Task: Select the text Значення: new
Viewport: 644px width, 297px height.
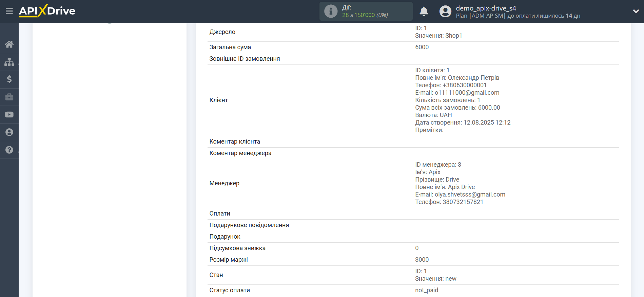Action: (x=436, y=279)
